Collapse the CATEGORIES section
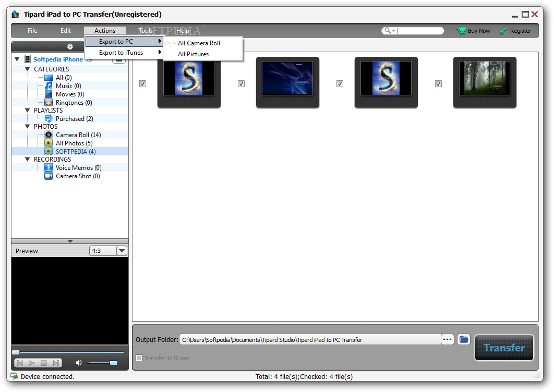554x392 pixels. point(28,69)
